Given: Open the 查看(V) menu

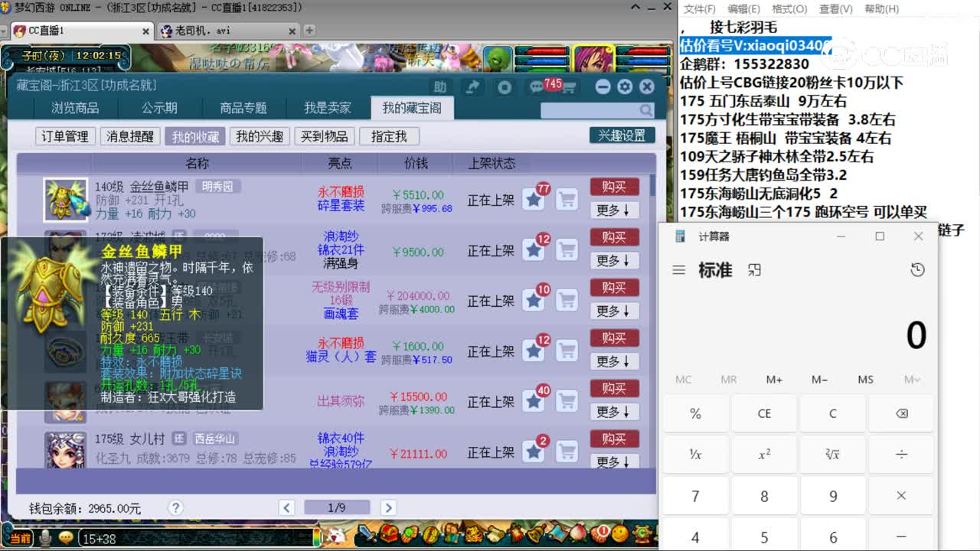Looking at the screenshot, I should click(x=834, y=9).
